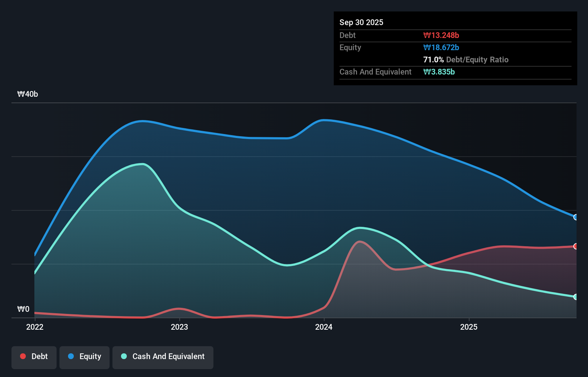Click the ₩18.672b Equity value
The width and height of the screenshot is (588, 377).
442,47
